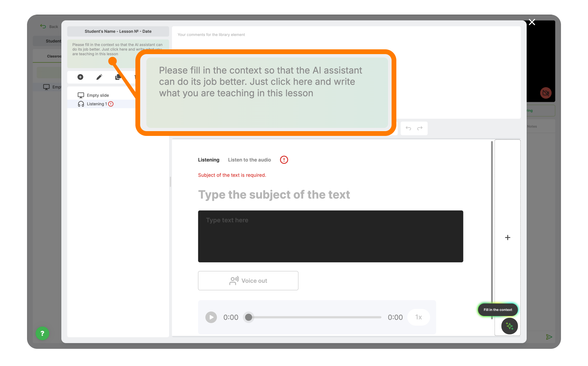Toggle the camera off button
The height and width of the screenshot is (366, 588).
pos(546,93)
